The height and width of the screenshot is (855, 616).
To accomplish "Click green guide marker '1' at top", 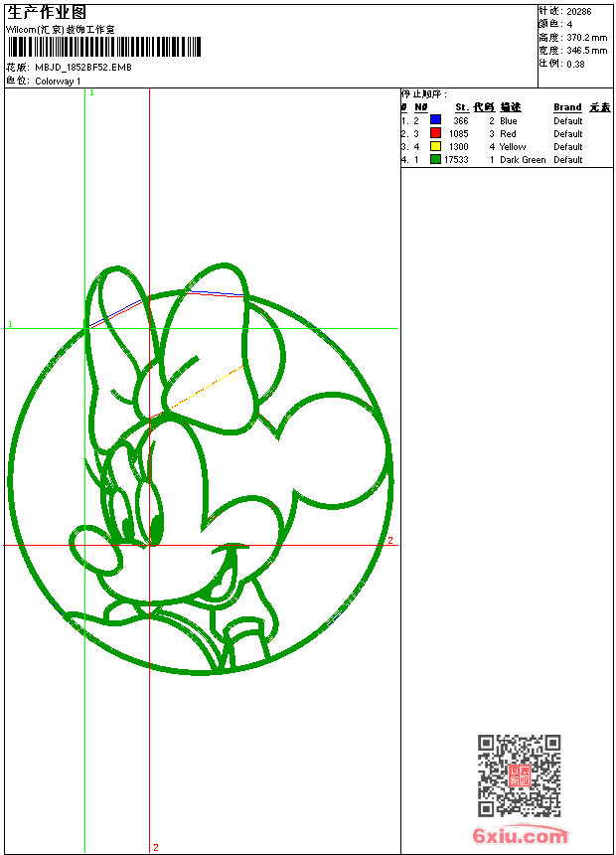I will pyautogui.click(x=91, y=93).
